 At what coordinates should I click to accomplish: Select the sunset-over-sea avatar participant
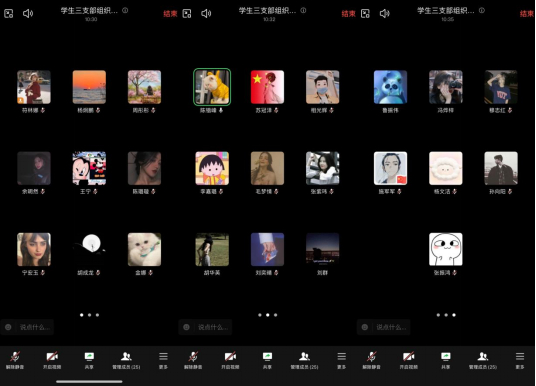pos(89,87)
